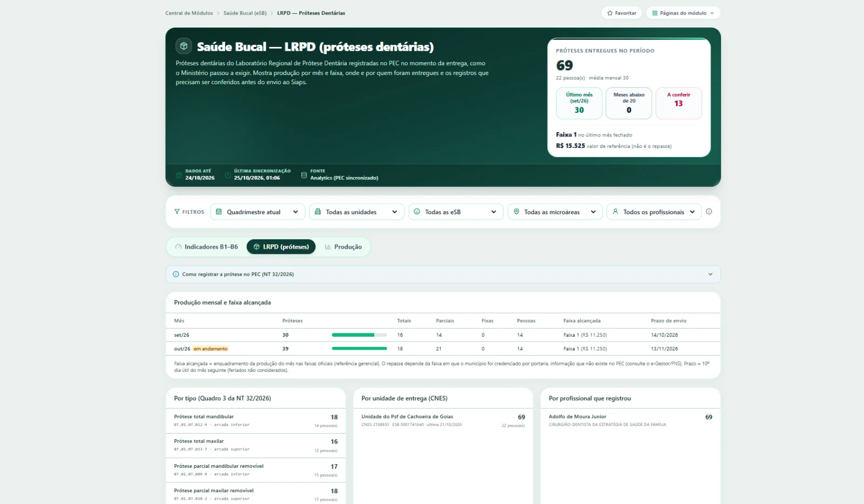Switch to Indicadores B1–B6 tab
The width and height of the screenshot is (864, 504).
[206, 247]
